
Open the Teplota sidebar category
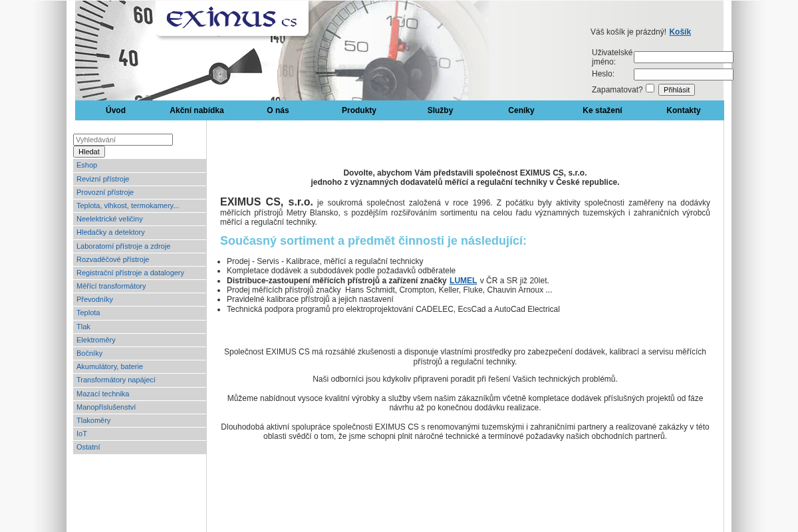140,313
